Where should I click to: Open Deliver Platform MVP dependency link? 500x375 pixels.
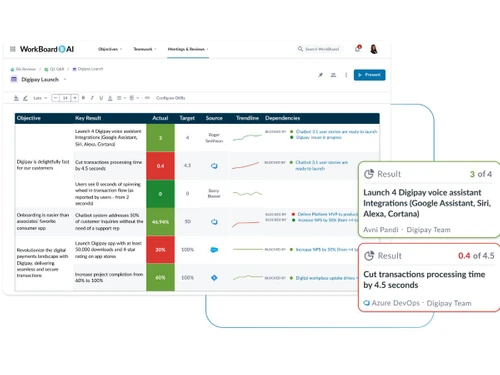pos(328,214)
